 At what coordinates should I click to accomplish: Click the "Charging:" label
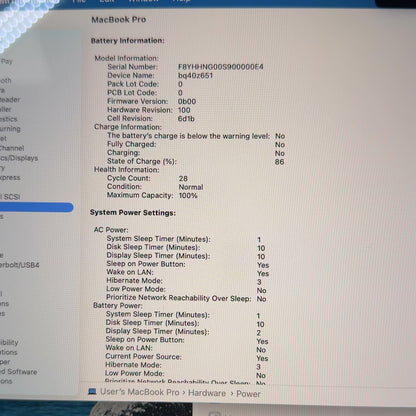tap(124, 153)
